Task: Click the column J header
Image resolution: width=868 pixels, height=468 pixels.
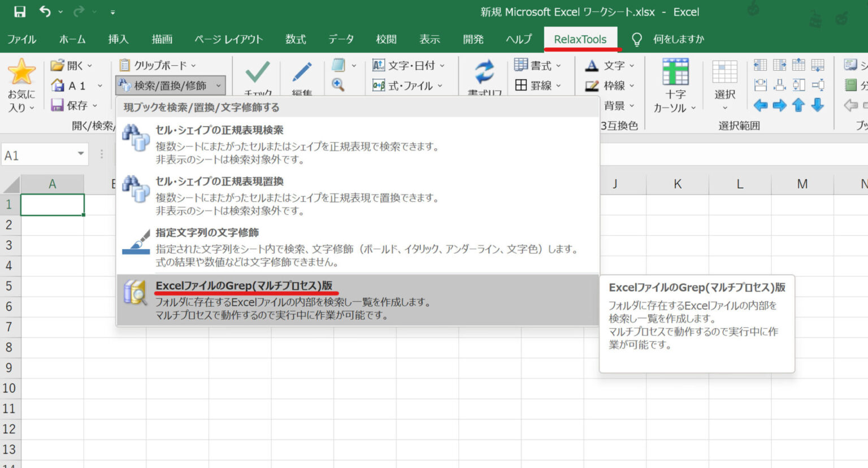Action: (615, 183)
